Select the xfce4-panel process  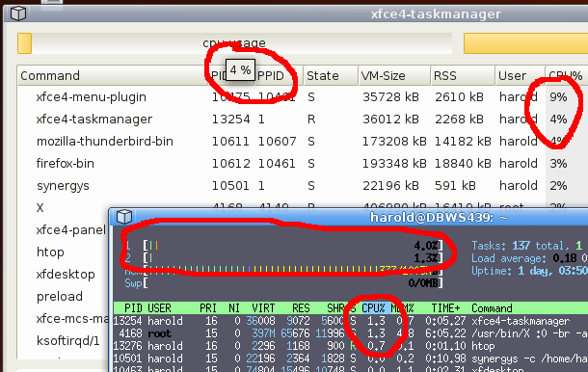coord(71,230)
